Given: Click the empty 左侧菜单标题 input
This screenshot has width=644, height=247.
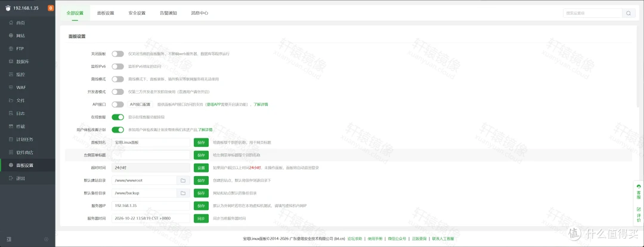Looking at the screenshot, I should pyautogui.click(x=151, y=155).
